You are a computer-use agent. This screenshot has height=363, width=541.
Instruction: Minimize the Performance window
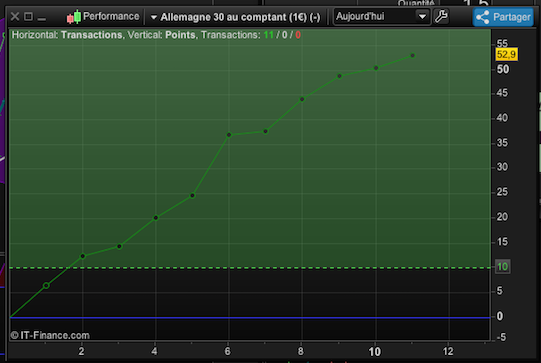(x=42, y=19)
